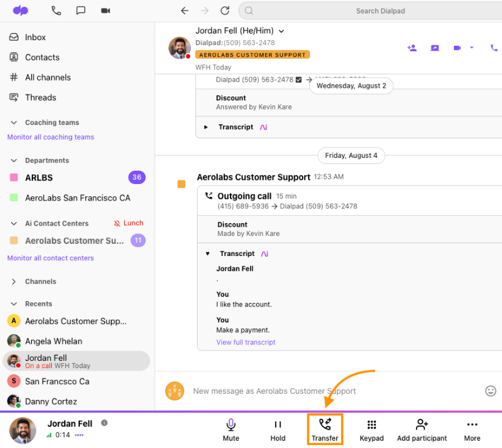Collapse the August 4 call Transcript
The height and width of the screenshot is (448, 502).
(x=207, y=254)
